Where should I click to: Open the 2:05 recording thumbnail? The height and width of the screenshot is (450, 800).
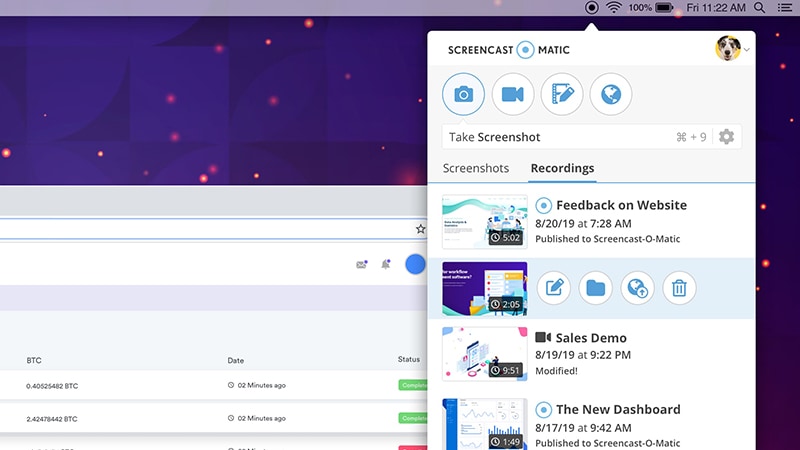coord(485,289)
